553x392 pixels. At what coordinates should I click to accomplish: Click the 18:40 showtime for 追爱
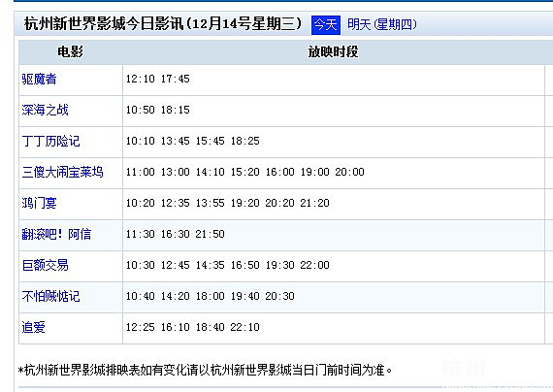211,327
